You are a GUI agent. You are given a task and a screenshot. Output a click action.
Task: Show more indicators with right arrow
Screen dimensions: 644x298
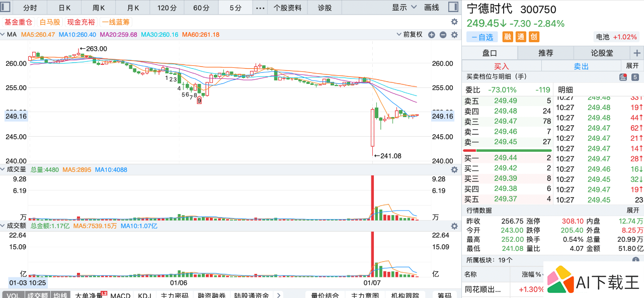[x=279, y=295]
